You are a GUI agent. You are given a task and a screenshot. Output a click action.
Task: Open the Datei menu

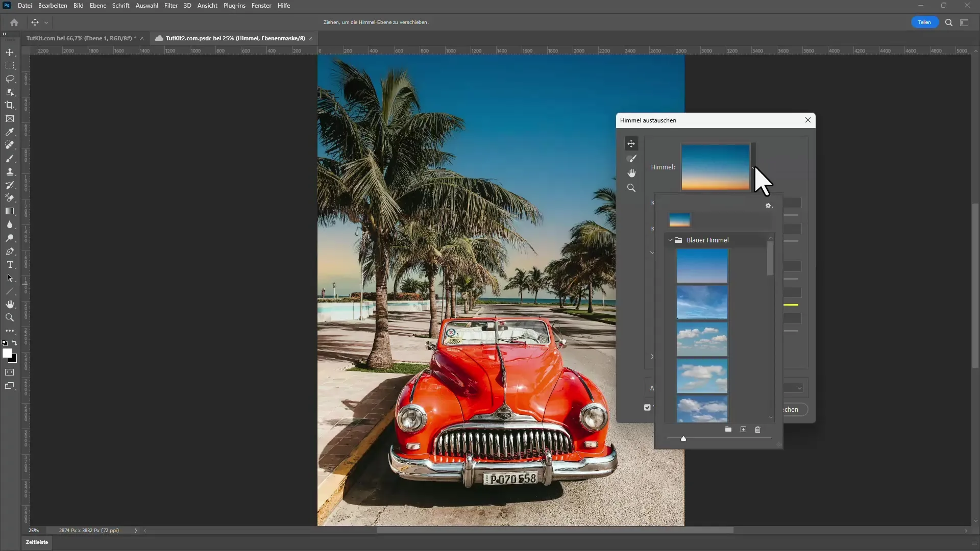24,6
